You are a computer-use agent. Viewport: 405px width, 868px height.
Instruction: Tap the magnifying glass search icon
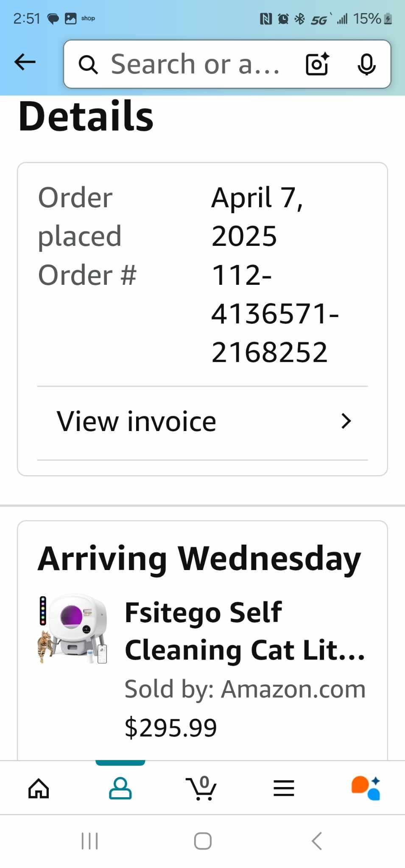(x=88, y=65)
